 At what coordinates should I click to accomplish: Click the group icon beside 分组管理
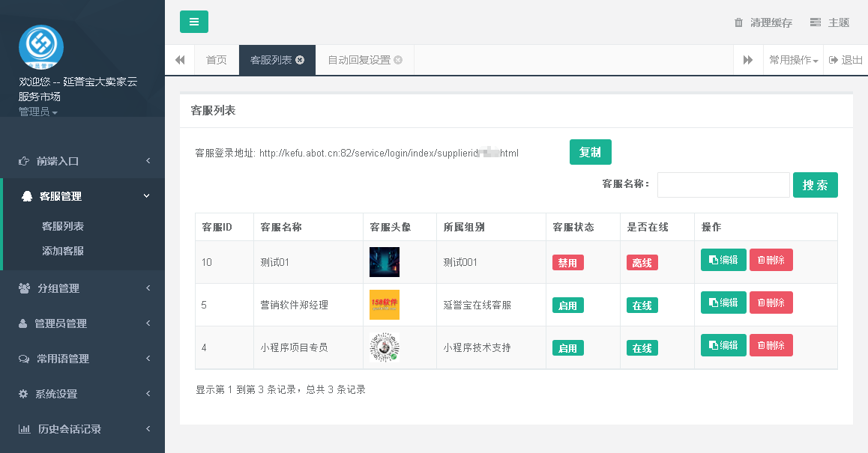click(24, 288)
